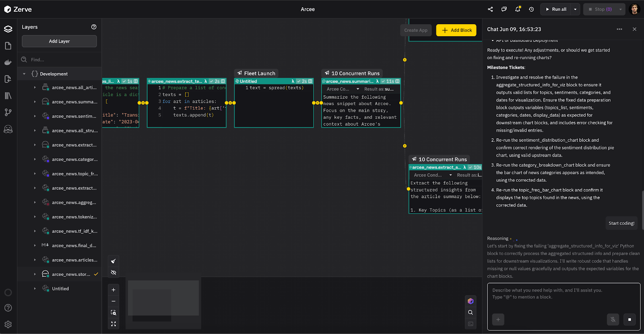The width and height of the screenshot is (644, 334).
Task: Click the fit-to-screen canvas icon
Action: pos(114,324)
